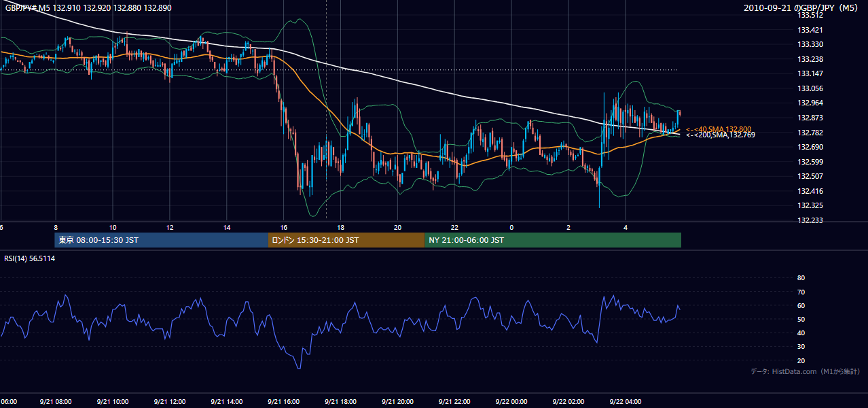
Task: Click the 40 SMA 132.800 line label
Action: [x=719, y=129]
